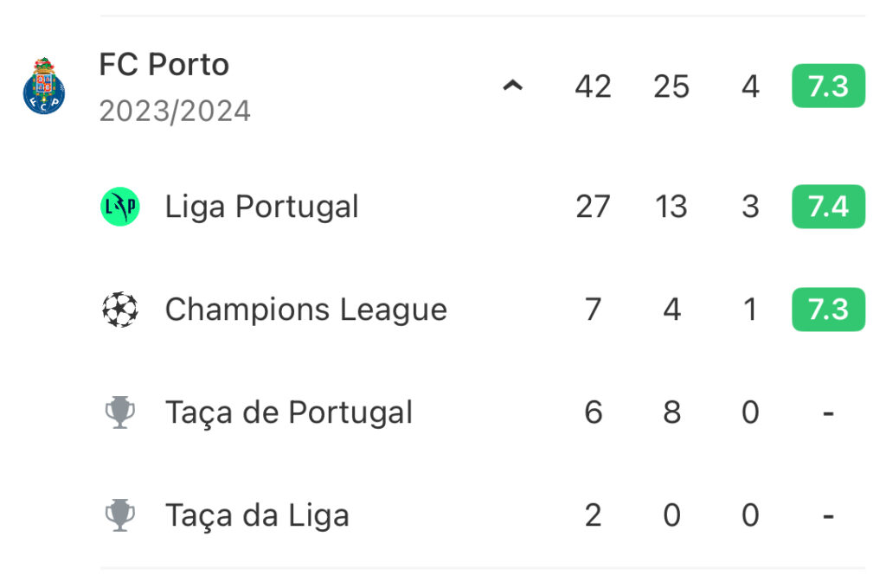Click the 25 goals total for FC Porto

point(671,86)
